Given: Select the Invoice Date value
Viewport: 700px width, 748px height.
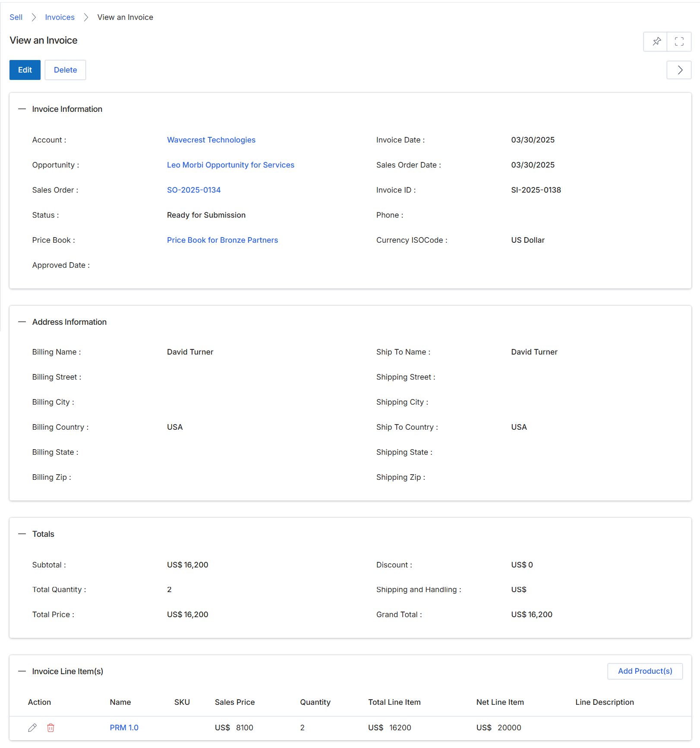Looking at the screenshot, I should point(533,140).
